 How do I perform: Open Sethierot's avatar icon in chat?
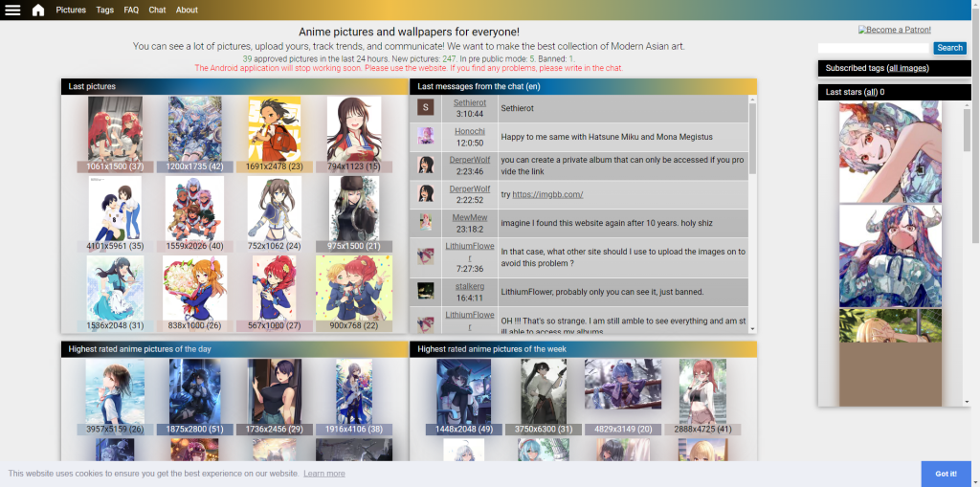(426, 107)
